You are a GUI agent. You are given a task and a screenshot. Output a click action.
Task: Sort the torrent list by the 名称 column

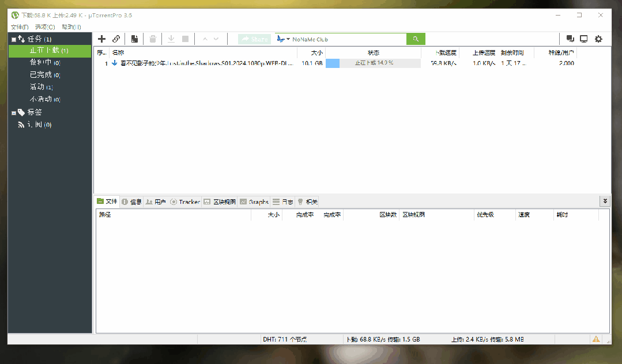click(x=203, y=53)
